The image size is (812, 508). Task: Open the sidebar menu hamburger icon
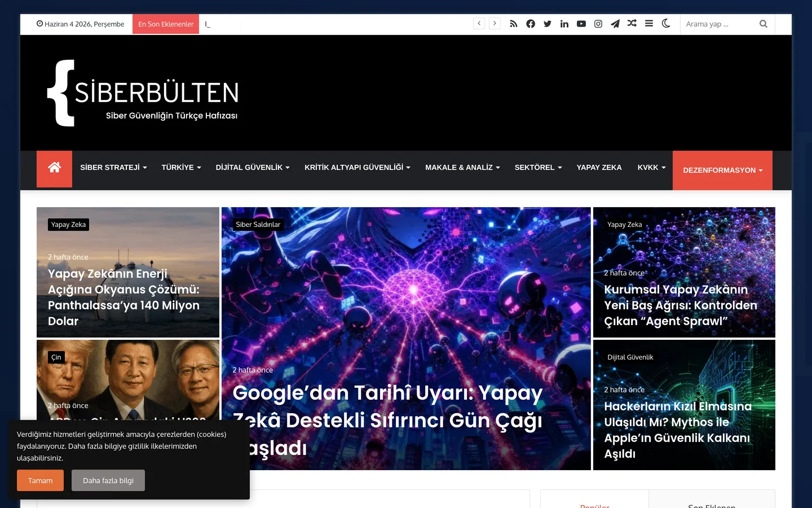[649, 24]
